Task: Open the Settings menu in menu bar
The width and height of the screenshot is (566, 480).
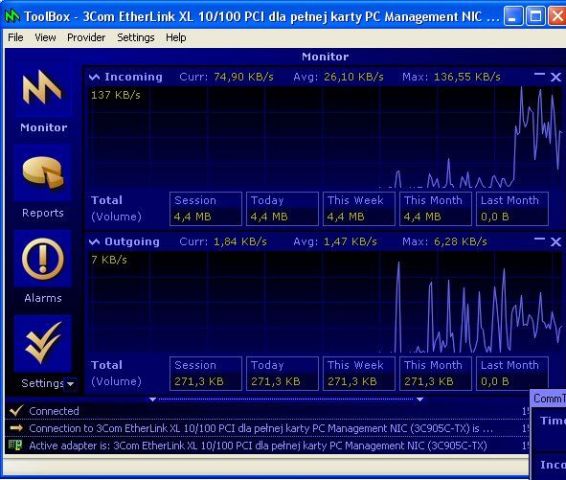Action: pos(136,37)
